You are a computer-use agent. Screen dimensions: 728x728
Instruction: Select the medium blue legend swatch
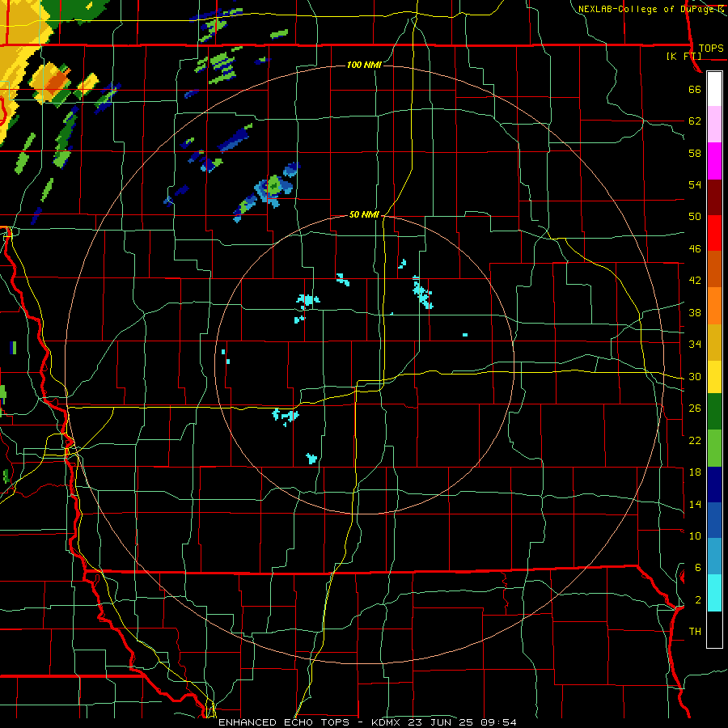pos(714,521)
